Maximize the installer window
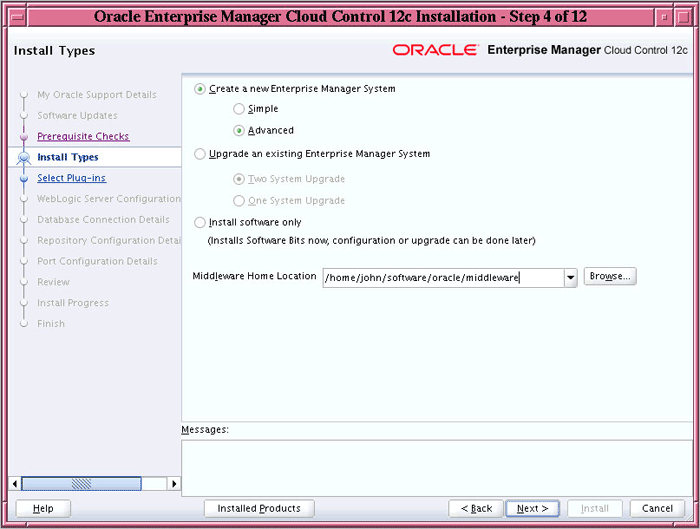 [683, 17]
